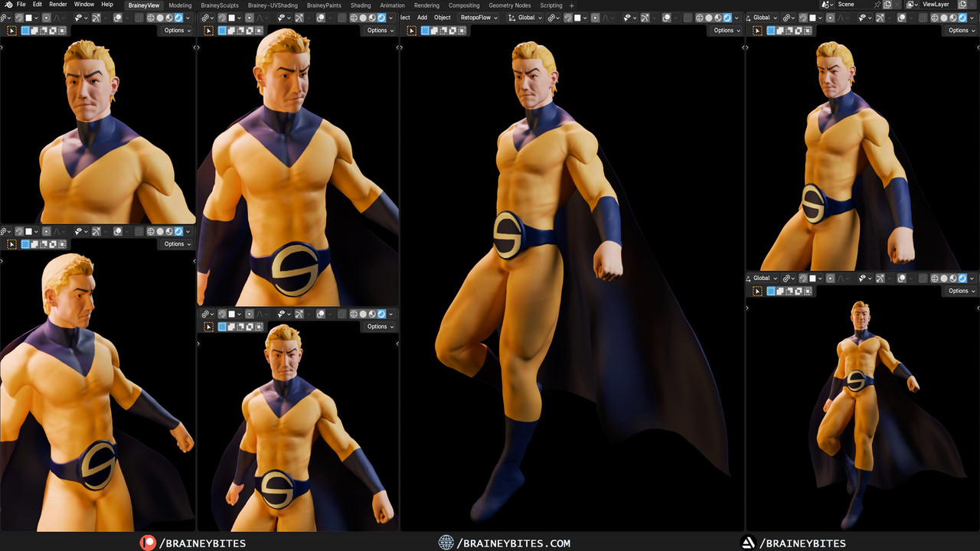This screenshot has height=551, width=980.
Task: Open Options dropdown in top-left viewport
Action: coord(178,31)
